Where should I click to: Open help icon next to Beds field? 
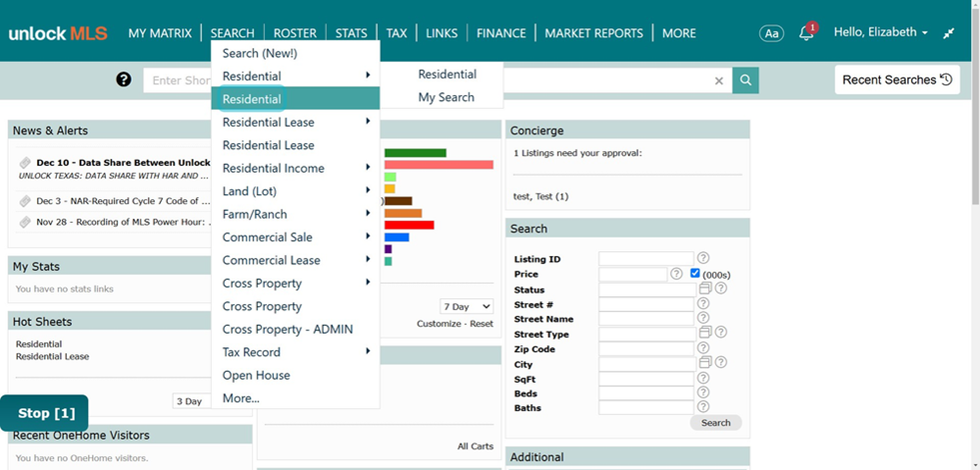703,392
